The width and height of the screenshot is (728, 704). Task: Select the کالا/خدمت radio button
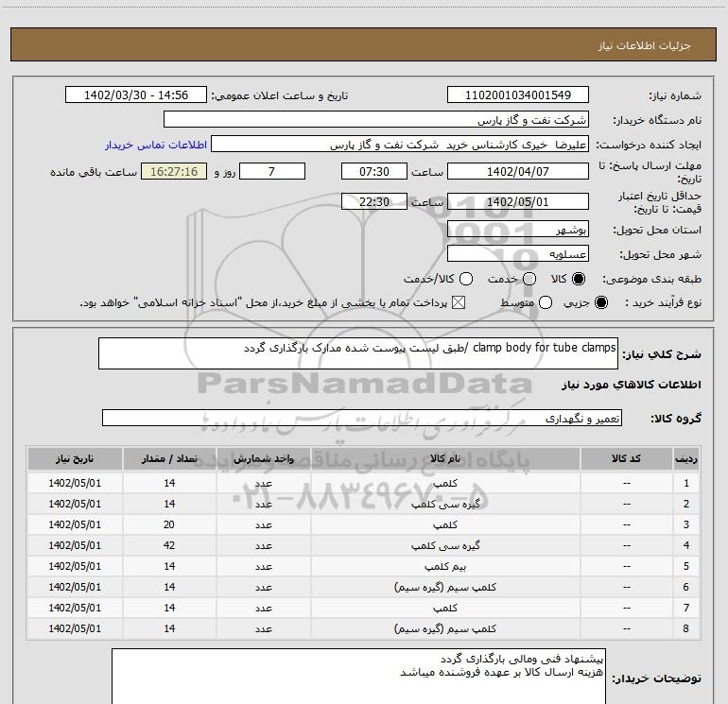(466, 279)
